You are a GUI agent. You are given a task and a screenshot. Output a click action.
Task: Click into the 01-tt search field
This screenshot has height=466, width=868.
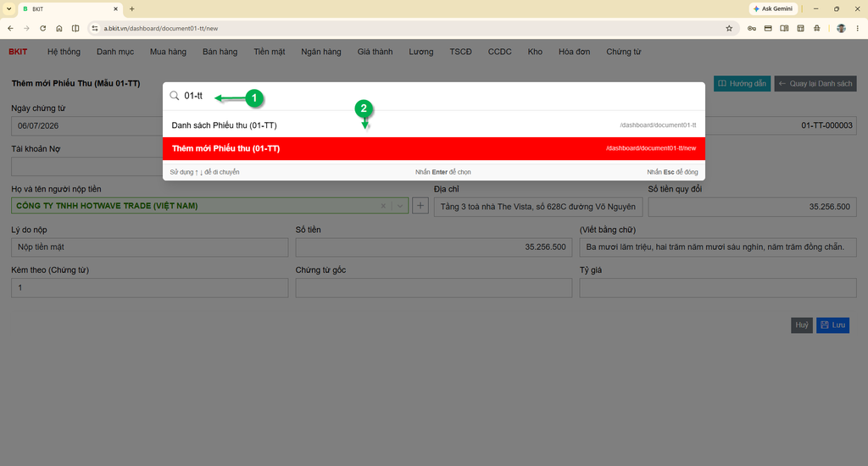tap(434, 96)
